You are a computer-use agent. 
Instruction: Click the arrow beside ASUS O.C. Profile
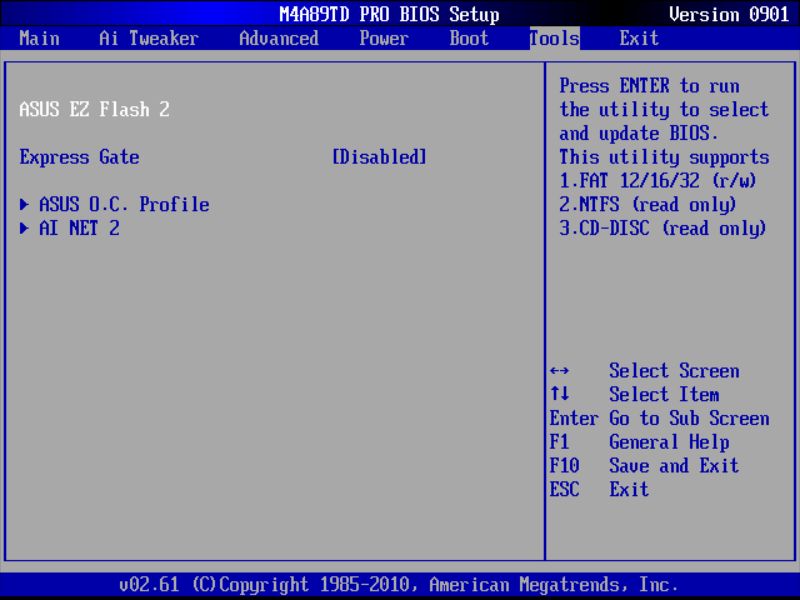[x=24, y=204]
